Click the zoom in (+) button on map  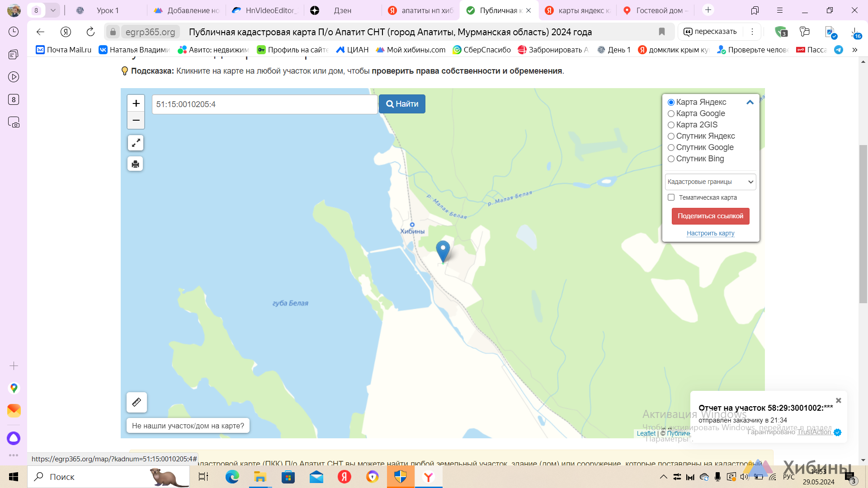136,103
